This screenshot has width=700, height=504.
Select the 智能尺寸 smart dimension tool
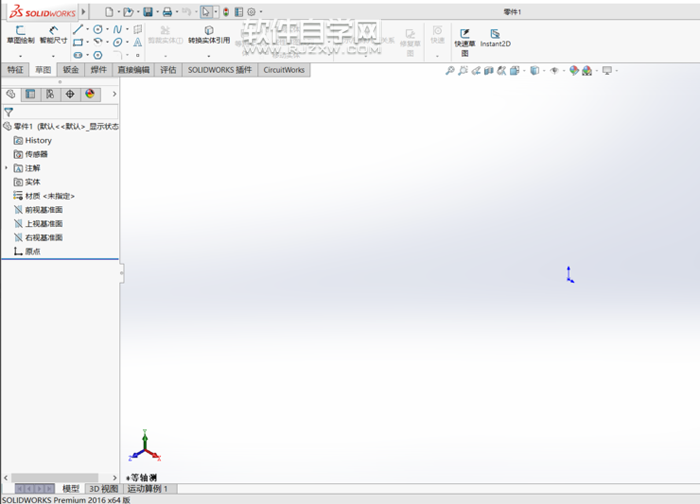(x=53, y=34)
